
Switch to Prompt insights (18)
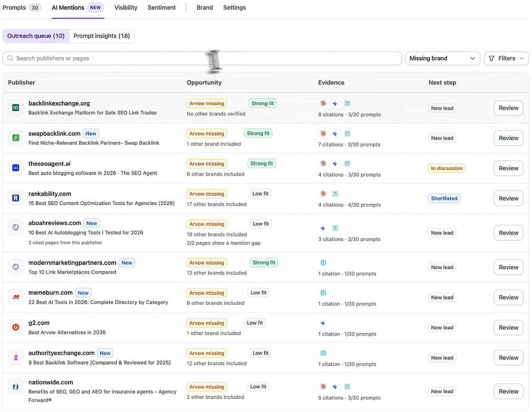click(102, 36)
